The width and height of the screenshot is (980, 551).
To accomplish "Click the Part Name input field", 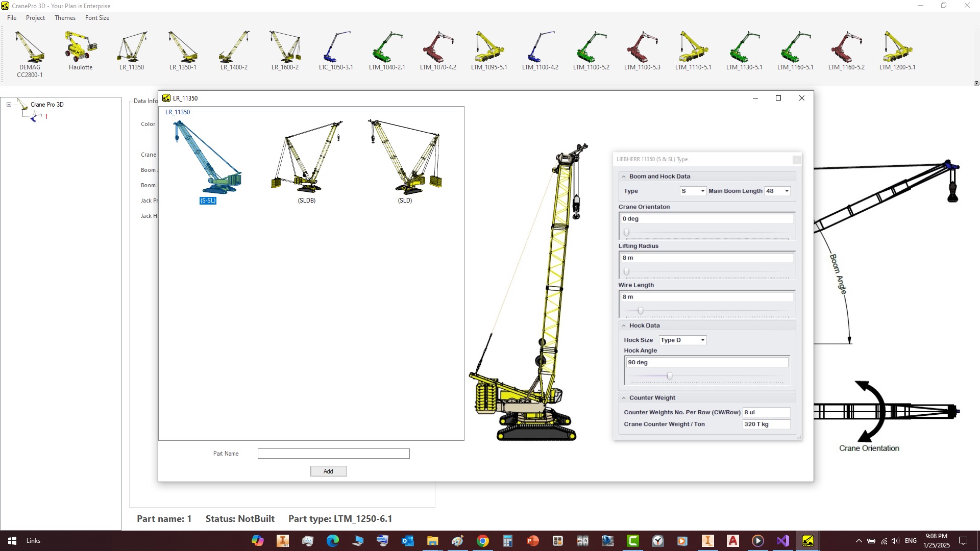I will click(x=333, y=454).
